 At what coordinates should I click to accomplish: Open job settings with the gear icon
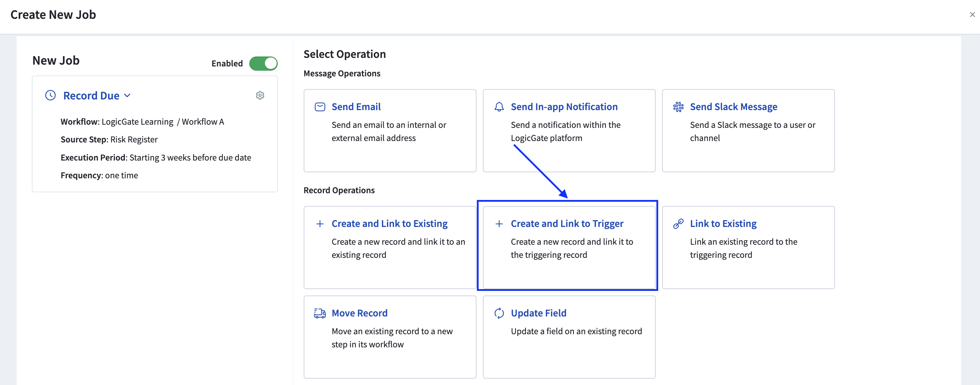click(260, 96)
